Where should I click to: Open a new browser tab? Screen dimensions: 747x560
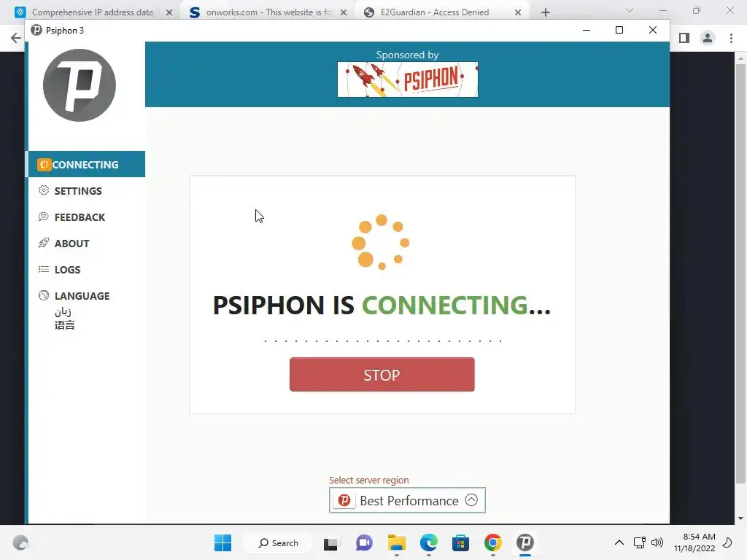(x=546, y=12)
